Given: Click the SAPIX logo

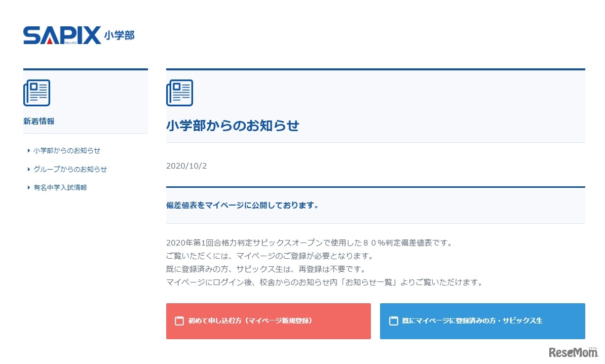Looking at the screenshot, I should point(62,35).
